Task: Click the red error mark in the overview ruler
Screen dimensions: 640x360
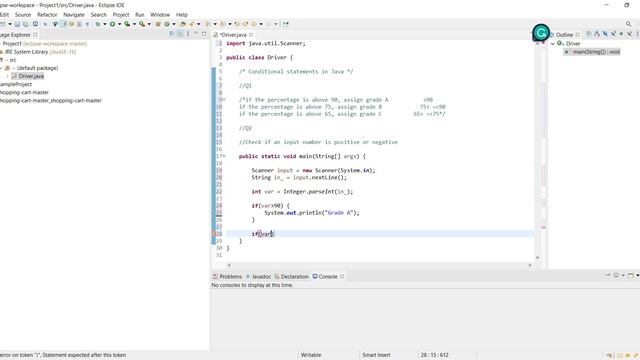Action: (x=543, y=227)
